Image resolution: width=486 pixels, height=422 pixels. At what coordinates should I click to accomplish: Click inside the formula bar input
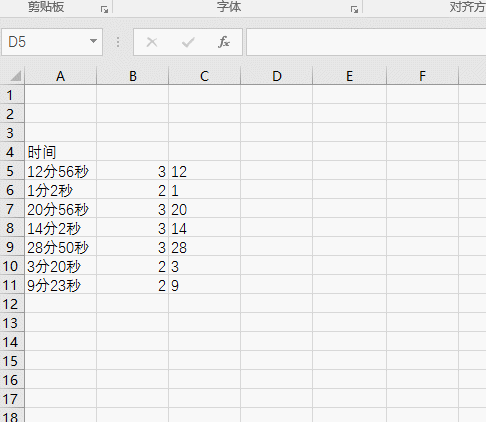(x=366, y=42)
